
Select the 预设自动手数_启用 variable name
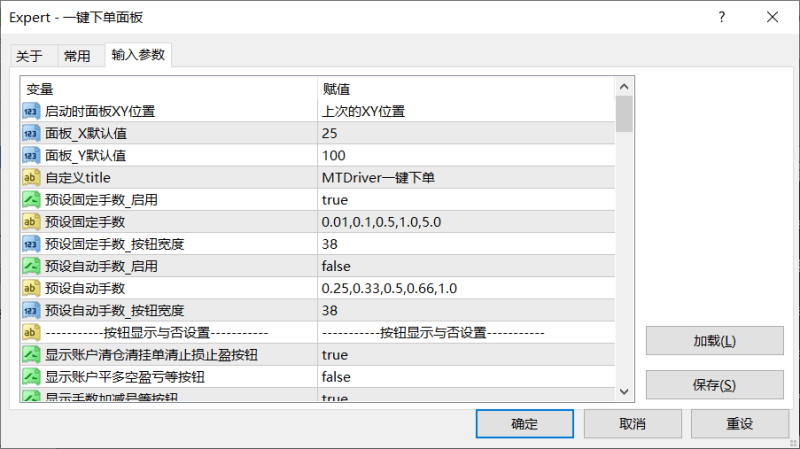(x=101, y=266)
